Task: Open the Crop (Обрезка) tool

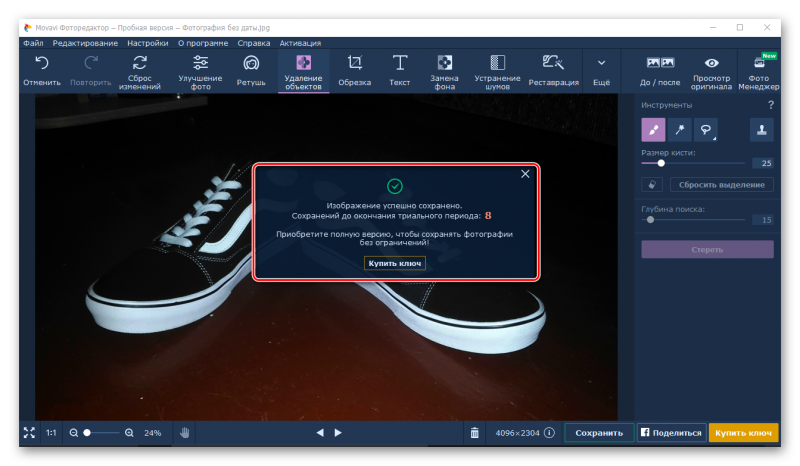Action: coord(354,69)
